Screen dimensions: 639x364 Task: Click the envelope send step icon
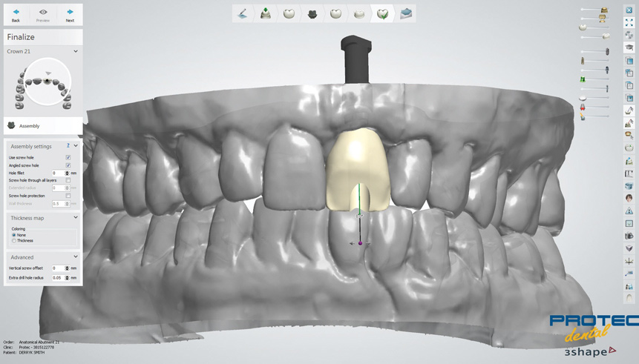[x=406, y=13]
